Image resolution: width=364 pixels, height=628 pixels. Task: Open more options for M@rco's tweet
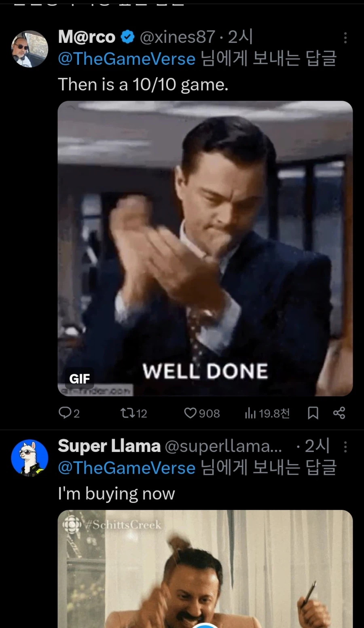click(x=345, y=38)
